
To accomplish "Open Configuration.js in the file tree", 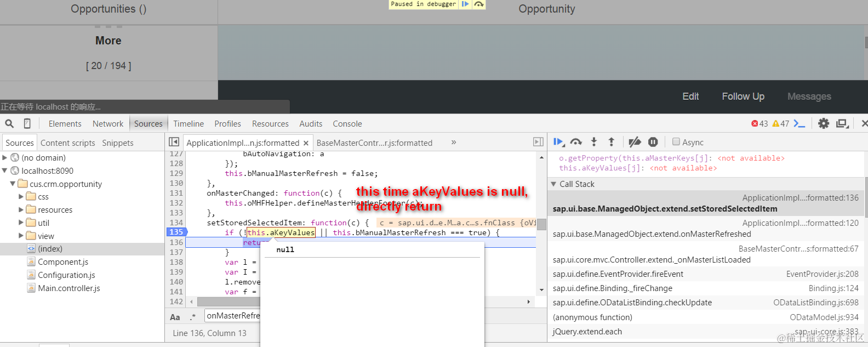I will tap(66, 275).
